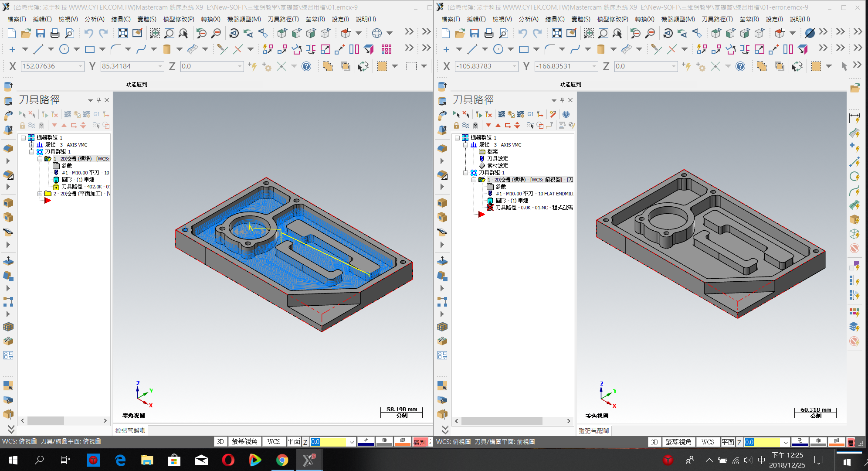Pin the toolpath panel in 01-error window
The width and height of the screenshot is (868, 471).
(563, 100)
